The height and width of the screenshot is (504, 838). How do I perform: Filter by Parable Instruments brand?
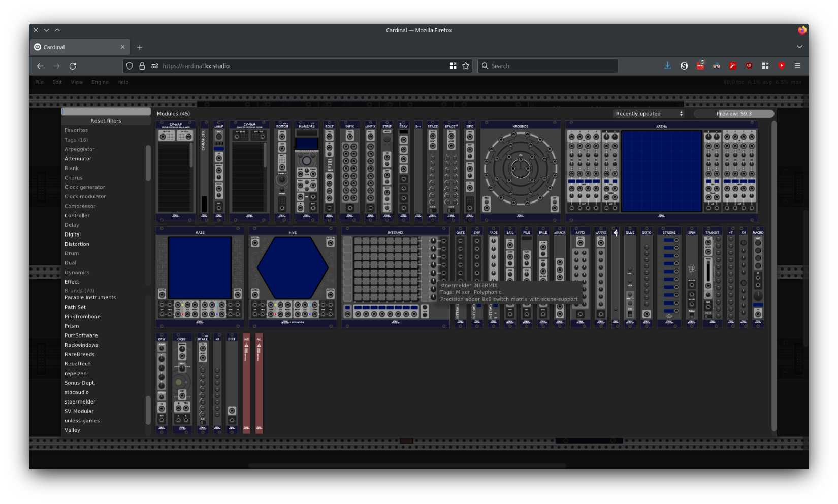90,298
